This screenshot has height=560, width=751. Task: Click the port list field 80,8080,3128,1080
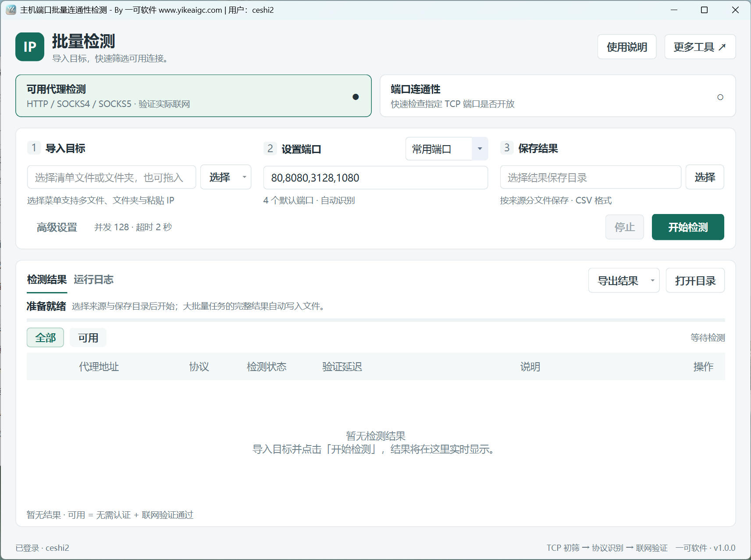coord(375,178)
